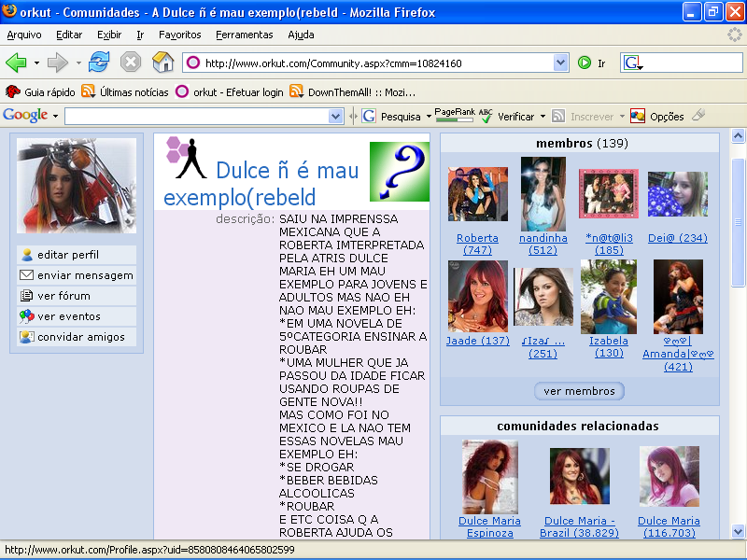Open the back button history dropdown
Viewport: 747px width, 560px height.
click(36, 63)
